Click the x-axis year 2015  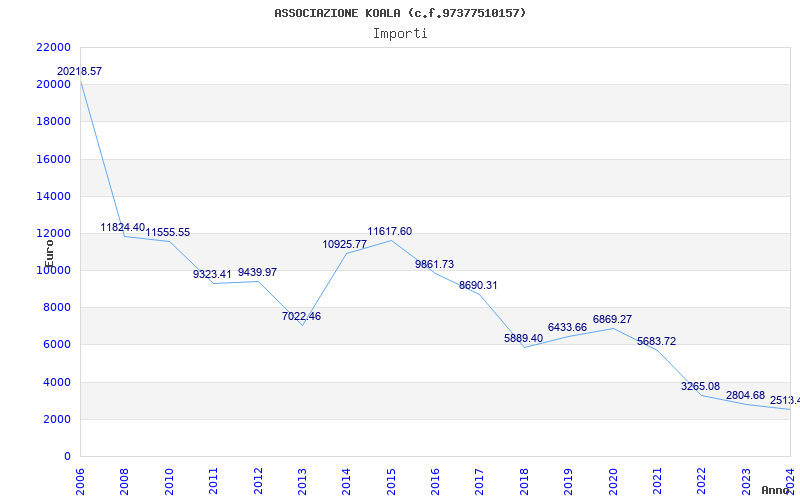click(391, 481)
